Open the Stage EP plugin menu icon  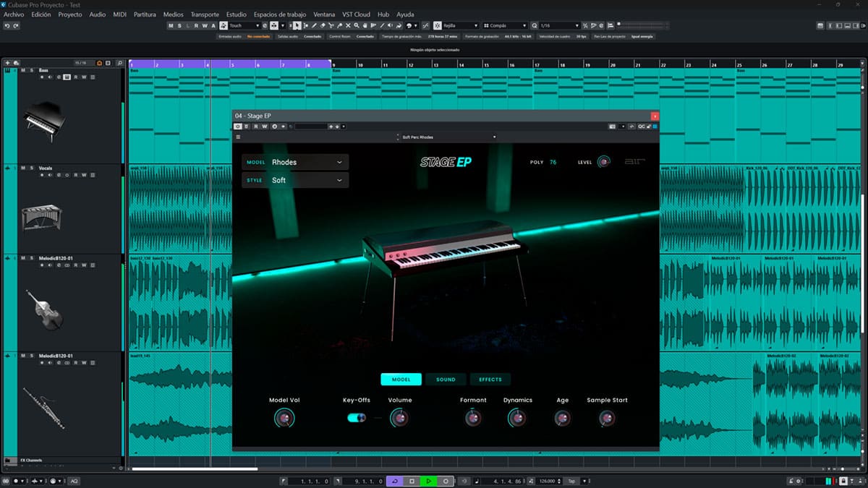[x=238, y=137]
